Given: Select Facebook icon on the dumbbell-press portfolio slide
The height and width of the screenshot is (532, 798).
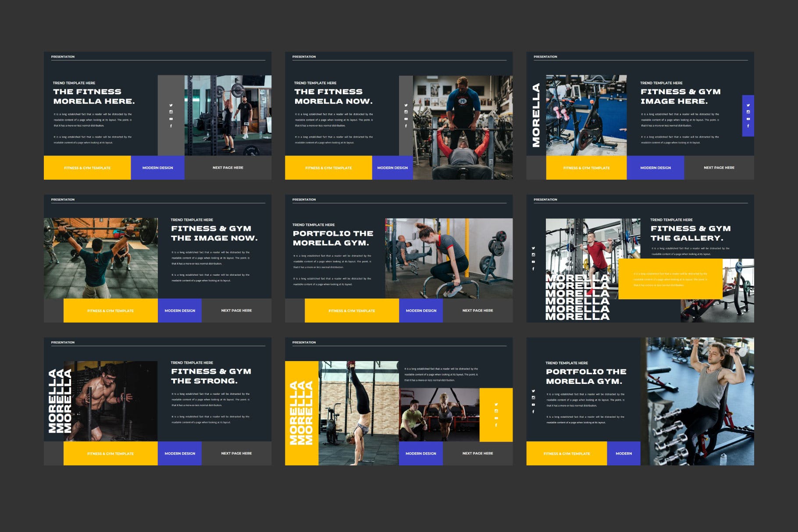Looking at the screenshot, I should (x=533, y=411).
